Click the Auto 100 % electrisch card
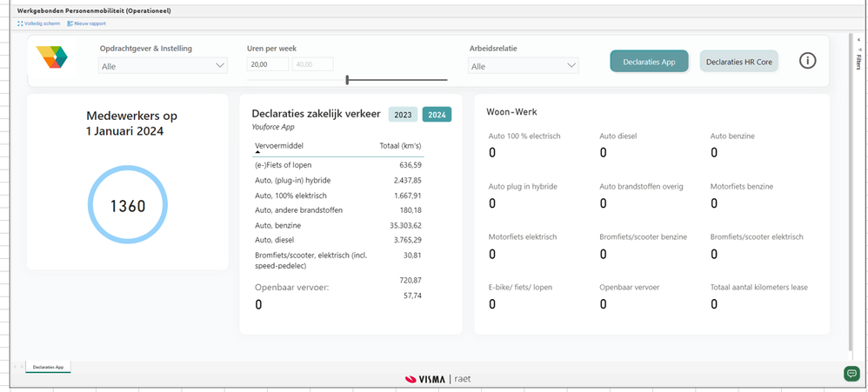This screenshot has width=868, height=392. tap(524, 144)
